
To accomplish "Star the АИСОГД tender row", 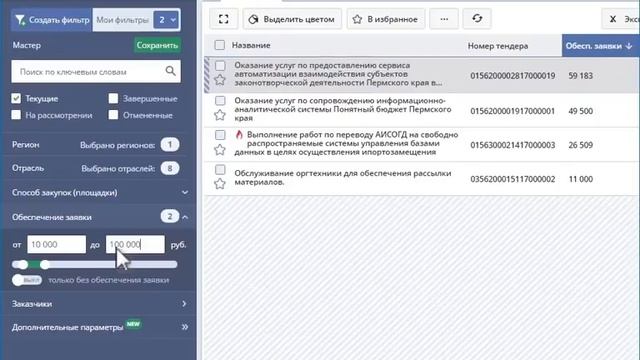I will (220, 150).
